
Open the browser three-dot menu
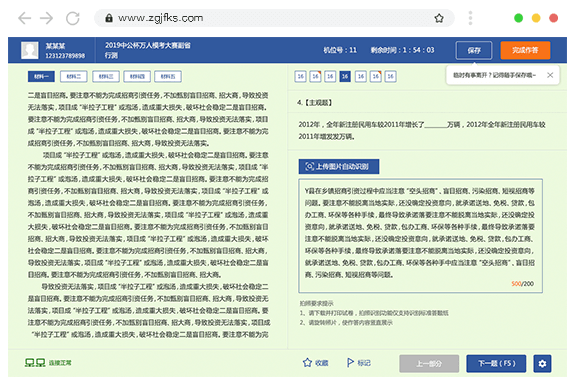coord(470,18)
